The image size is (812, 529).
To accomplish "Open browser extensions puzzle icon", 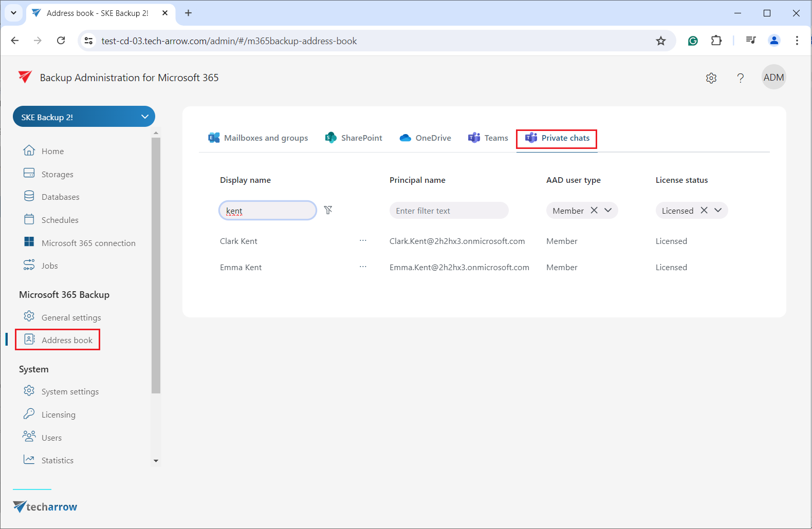I will (716, 41).
